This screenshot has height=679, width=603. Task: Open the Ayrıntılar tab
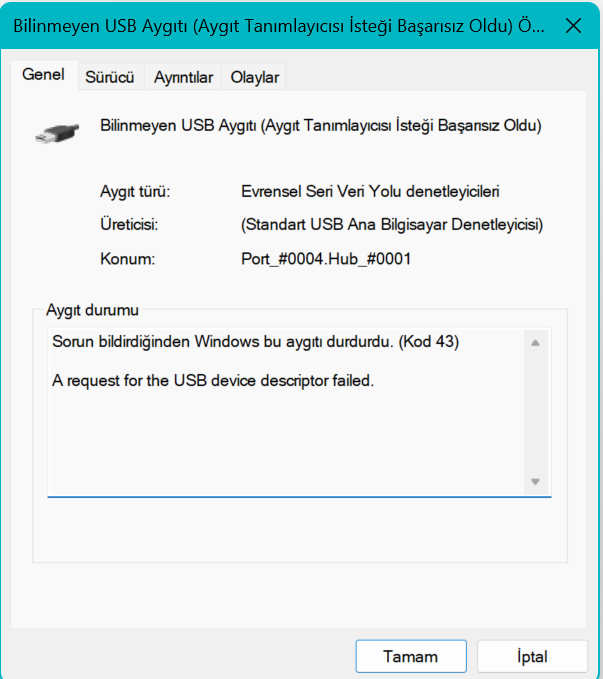[x=183, y=78]
